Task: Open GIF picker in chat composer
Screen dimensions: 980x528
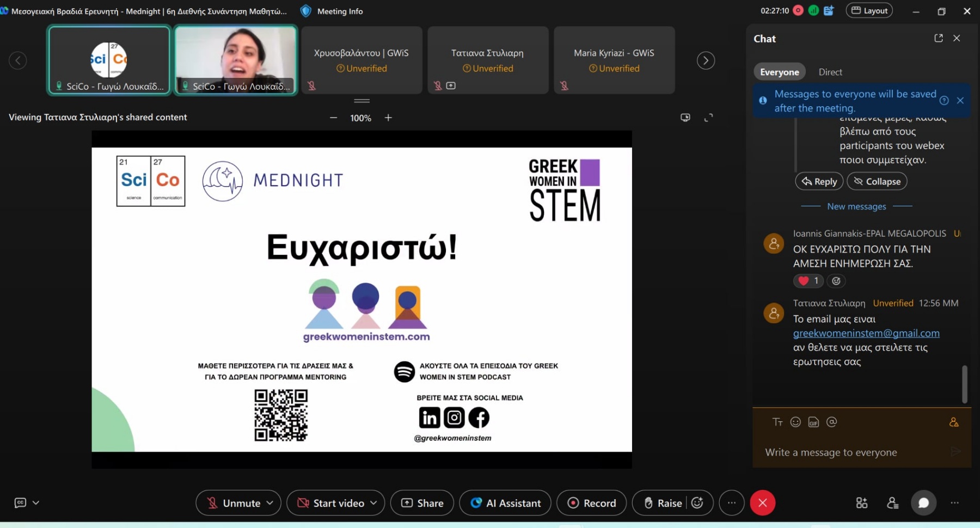Action: click(x=813, y=422)
